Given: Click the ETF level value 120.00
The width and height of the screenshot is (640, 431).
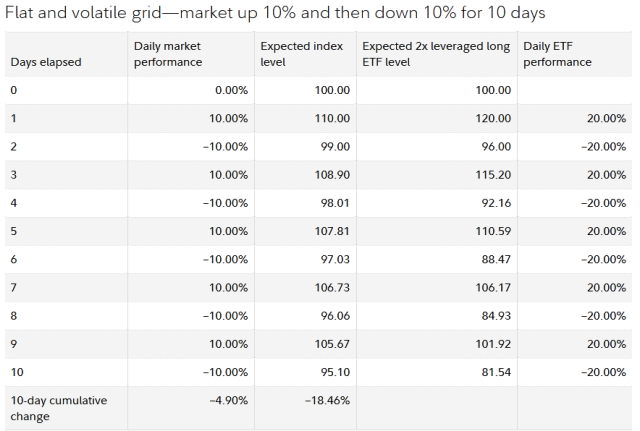Looking at the screenshot, I should click(493, 118).
